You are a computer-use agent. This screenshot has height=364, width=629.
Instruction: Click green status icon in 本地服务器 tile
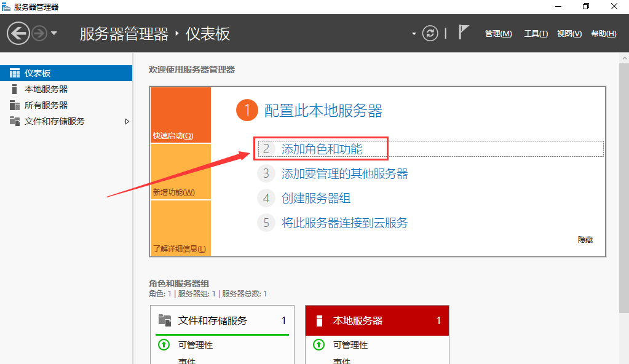[319, 345]
